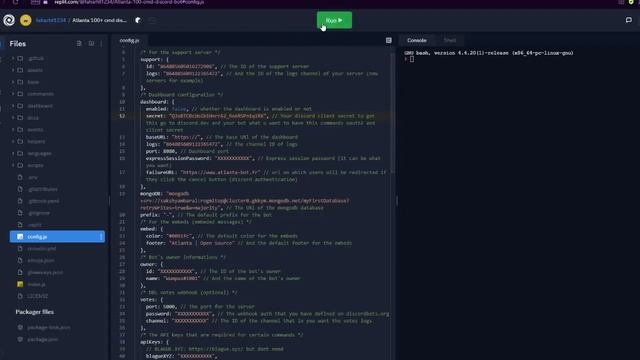Viewport: 640px width, 360px height.
Task: Click the 'owner: {' code line
Action: (151, 264)
